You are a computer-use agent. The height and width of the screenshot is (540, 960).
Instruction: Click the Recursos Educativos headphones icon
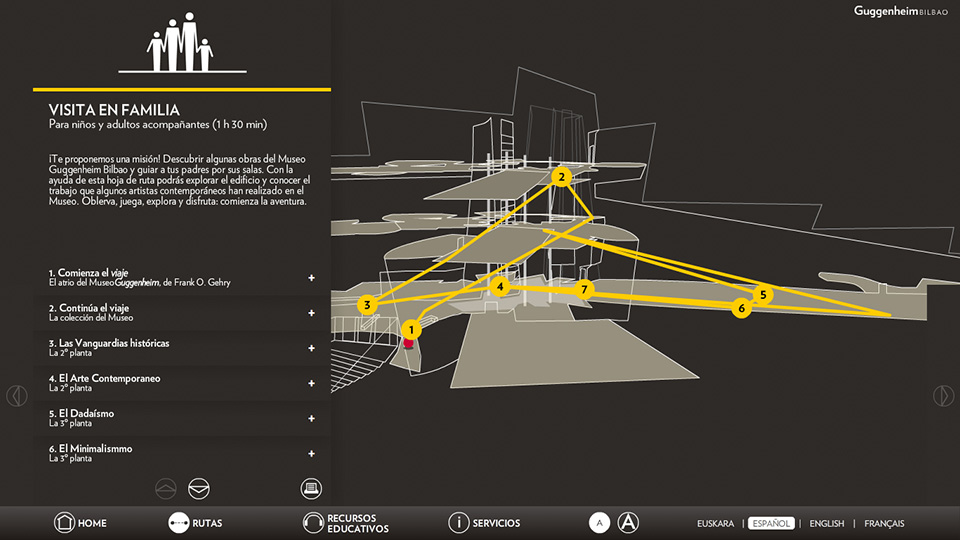click(313, 523)
